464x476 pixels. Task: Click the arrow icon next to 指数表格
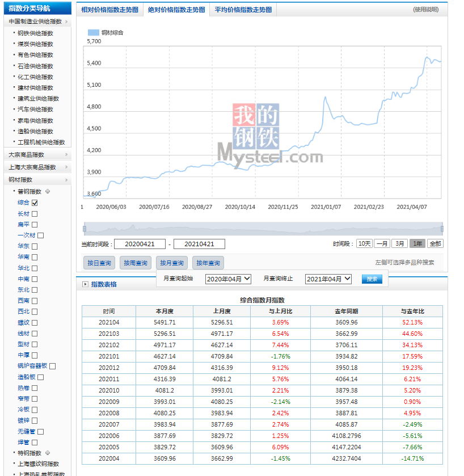click(x=86, y=284)
